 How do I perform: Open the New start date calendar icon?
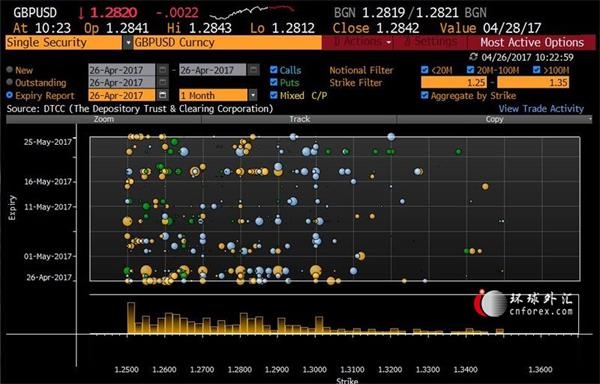(x=163, y=70)
